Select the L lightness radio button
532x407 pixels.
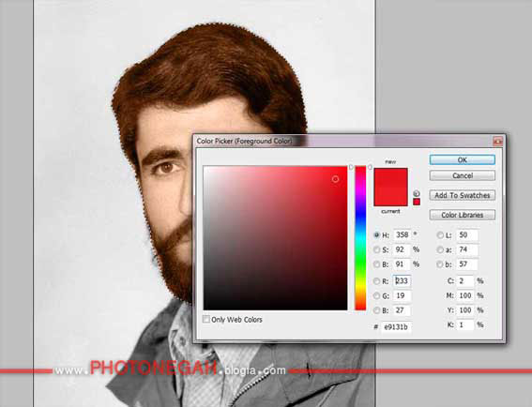click(x=440, y=234)
